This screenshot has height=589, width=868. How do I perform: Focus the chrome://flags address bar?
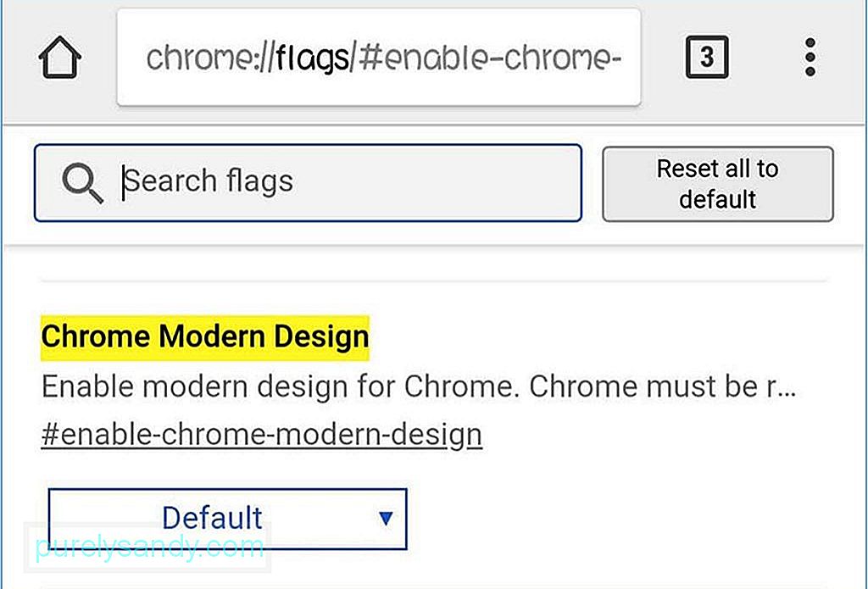[x=379, y=57]
